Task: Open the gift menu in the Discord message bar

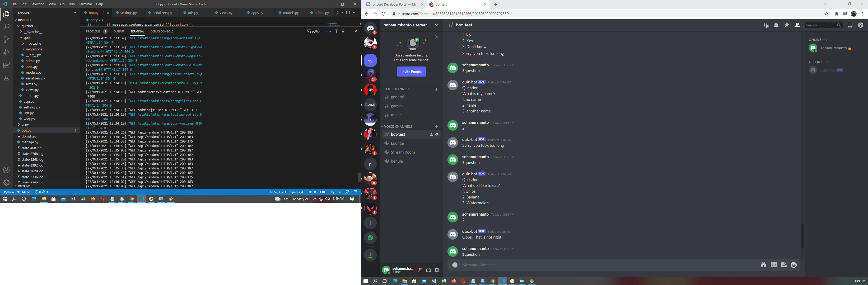Action: (x=763, y=265)
